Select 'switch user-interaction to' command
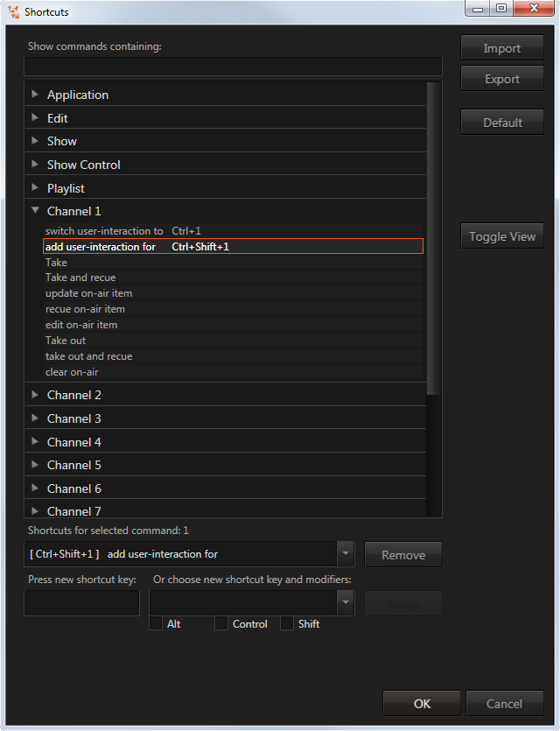Viewport: 560px width, 731px height. [x=104, y=231]
